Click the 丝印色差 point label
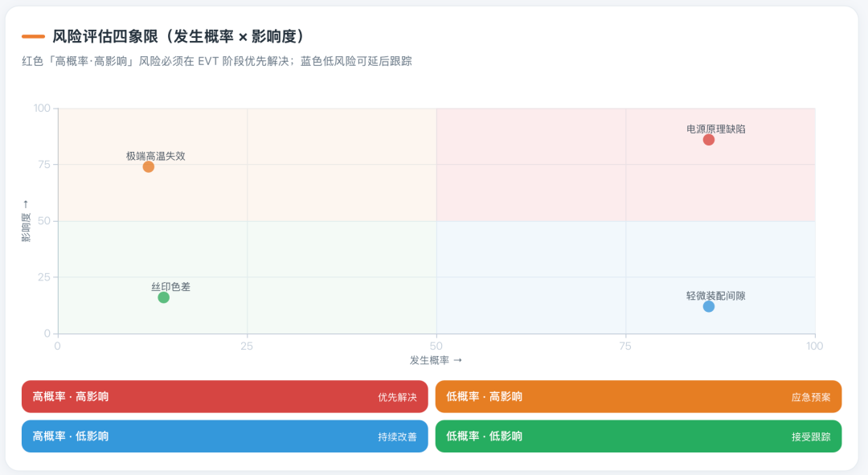 click(170, 287)
